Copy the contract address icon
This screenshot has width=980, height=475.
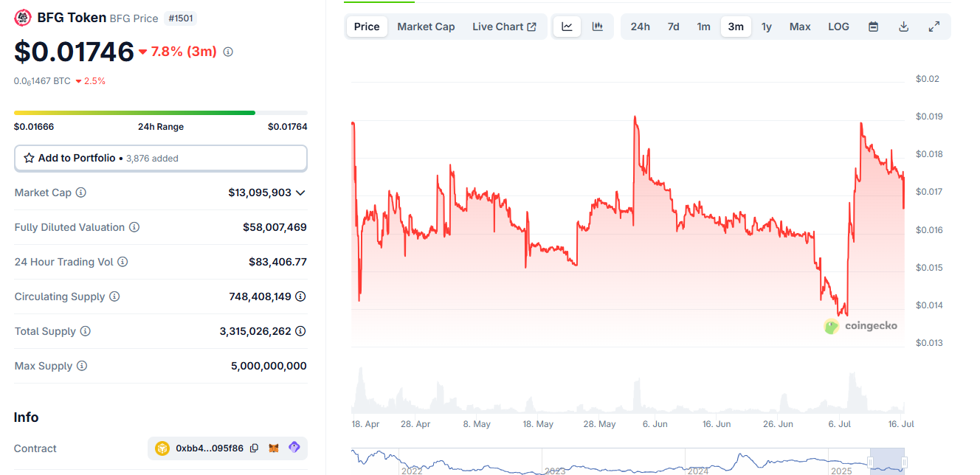254,448
